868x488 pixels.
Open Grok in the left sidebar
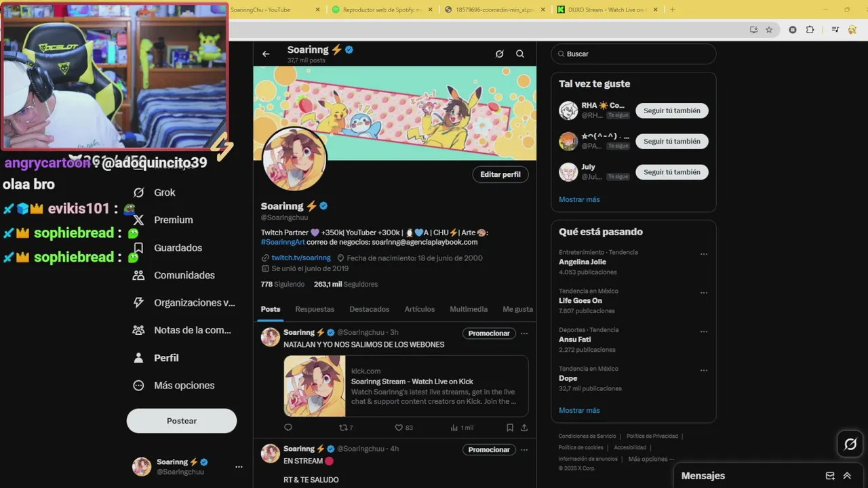(x=155, y=192)
